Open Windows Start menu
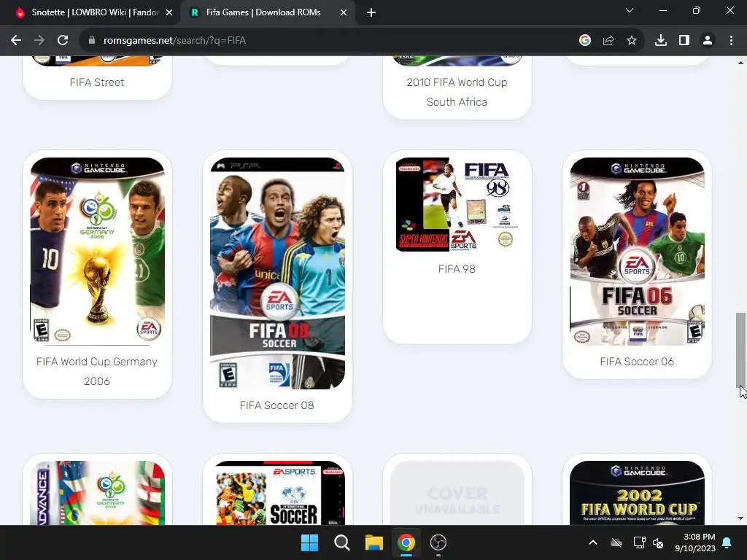This screenshot has width=747, height=560. 309,542
